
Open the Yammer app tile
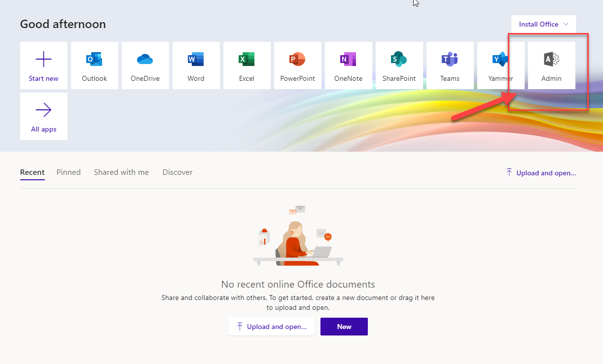pos(500,66)
